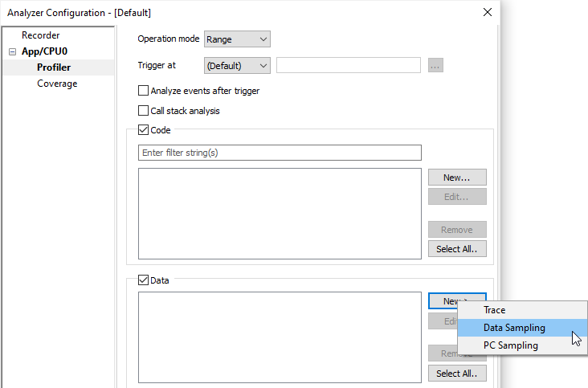Screen dimensions: 588x388
Task: Click Select All.. in Code section
Action: coord(457,249)
